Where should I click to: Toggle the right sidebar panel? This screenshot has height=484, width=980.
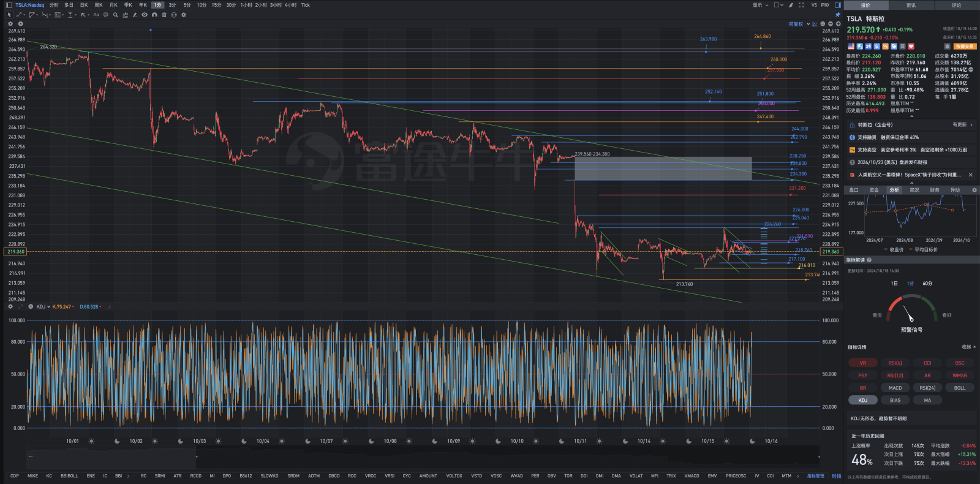pos(838,5)
